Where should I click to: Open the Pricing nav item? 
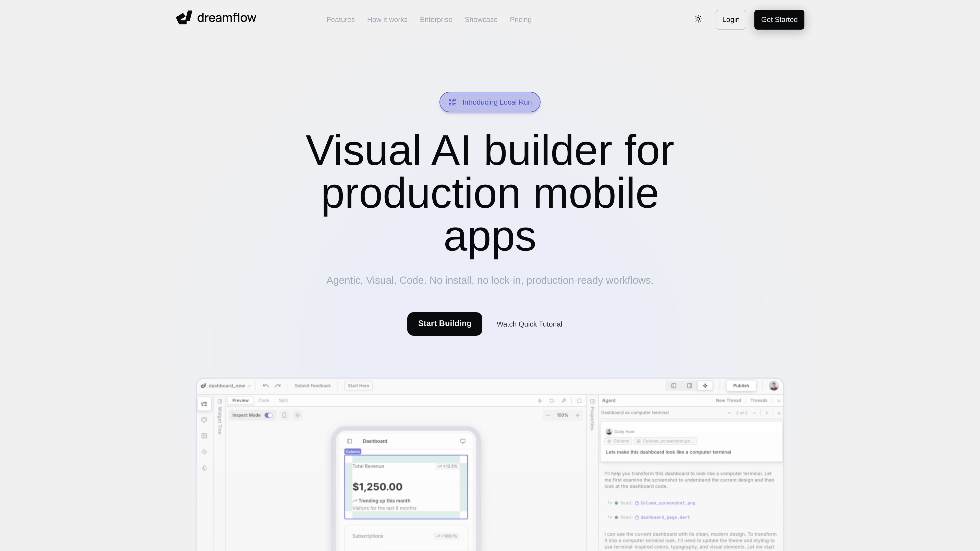520,19
